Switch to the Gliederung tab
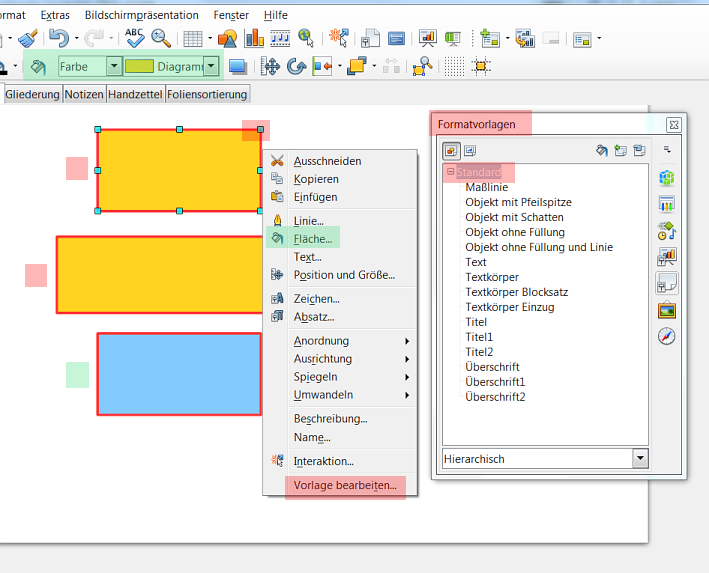This screenshot has width=709, height=573. (33, 94)
